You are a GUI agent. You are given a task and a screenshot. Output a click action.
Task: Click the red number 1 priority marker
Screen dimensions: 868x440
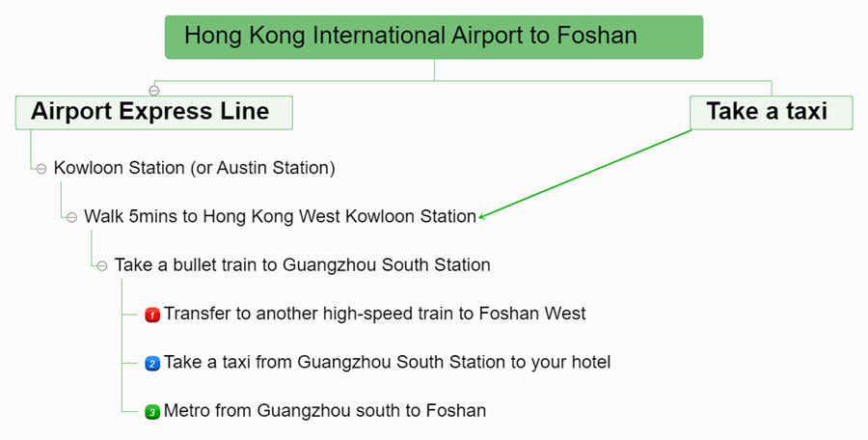(x=152, y=315)
